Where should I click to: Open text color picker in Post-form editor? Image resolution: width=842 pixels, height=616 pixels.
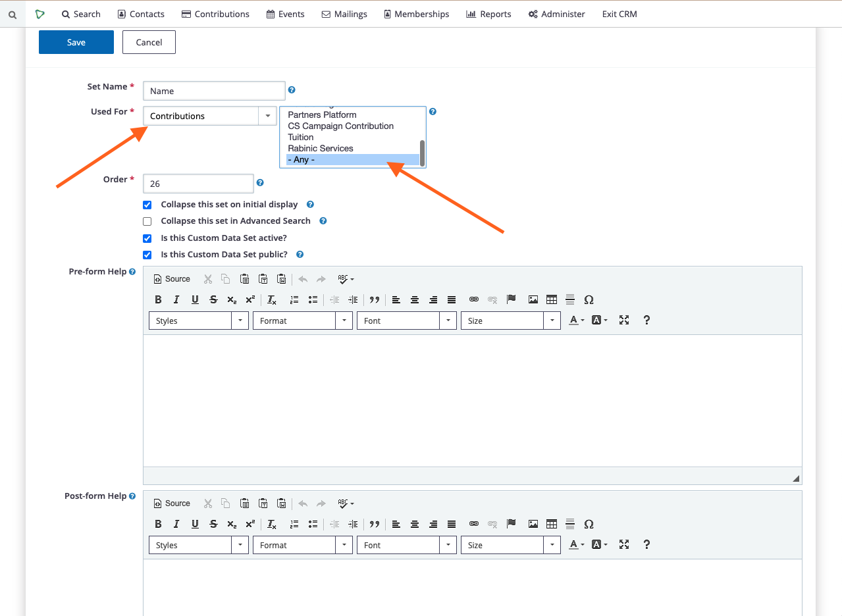(x=577, y=544)
